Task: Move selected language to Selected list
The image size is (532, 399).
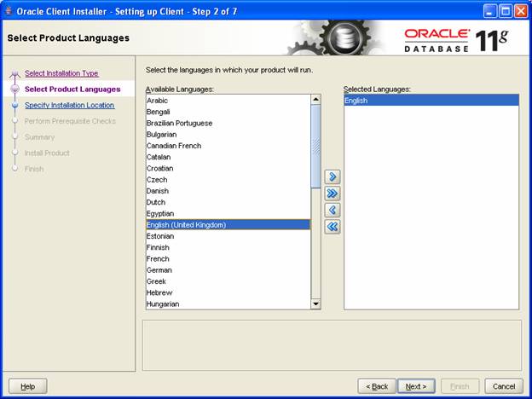Action: (x=332, y=176)
